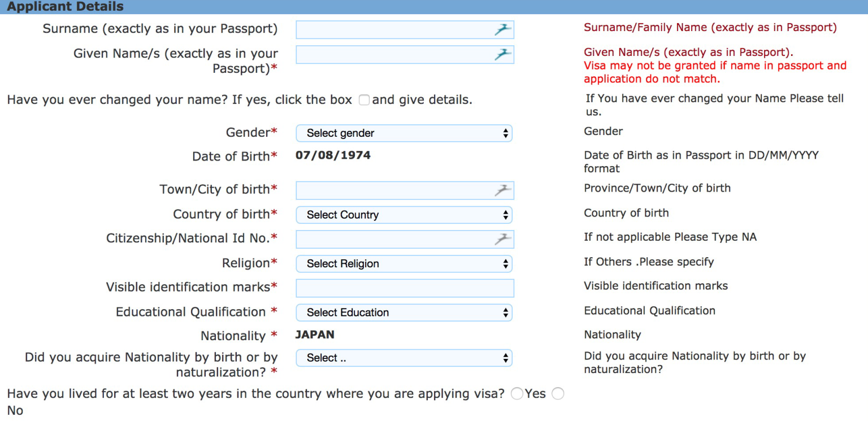This screenshot has height=421, width=868.
Task: Click autofill icon in Citizenship/National Id field
Action: [x=502, y=240]
